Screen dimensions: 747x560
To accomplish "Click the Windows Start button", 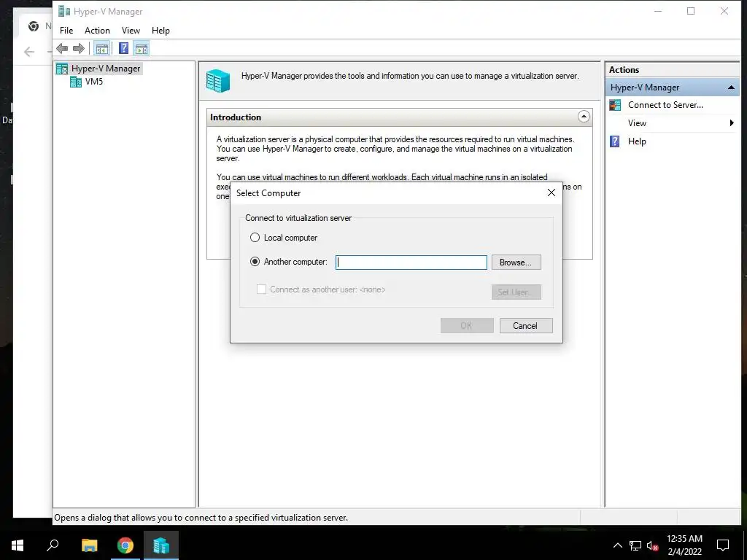I will point(18,545).
